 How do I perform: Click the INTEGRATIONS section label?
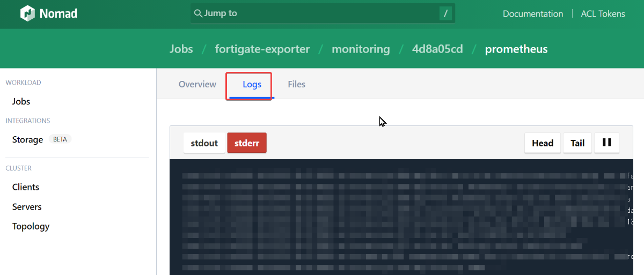(28, 121)
